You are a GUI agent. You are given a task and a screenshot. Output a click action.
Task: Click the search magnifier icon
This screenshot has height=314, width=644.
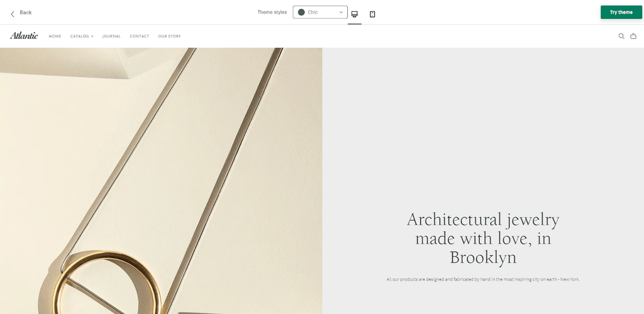[621, 36]
